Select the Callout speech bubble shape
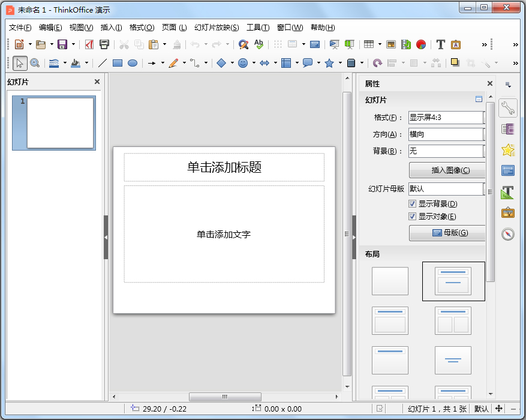 tap(308, 63)
